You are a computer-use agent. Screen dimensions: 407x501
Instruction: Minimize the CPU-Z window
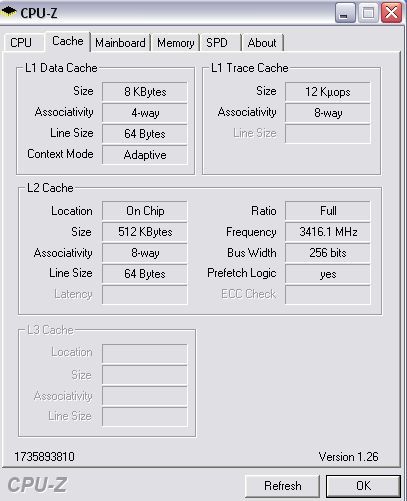345,13
